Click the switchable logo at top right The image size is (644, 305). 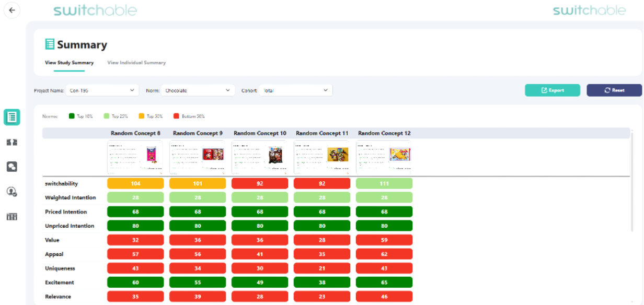click(x=589, y=10)
